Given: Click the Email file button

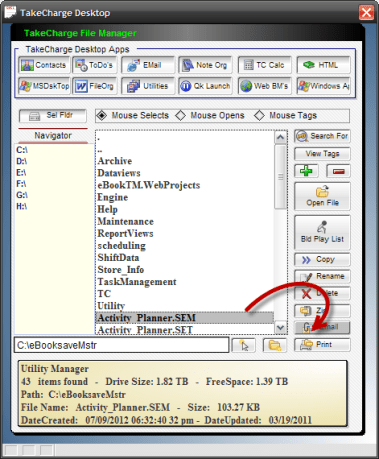Looking at the screenshot, I should click(322, 327).
